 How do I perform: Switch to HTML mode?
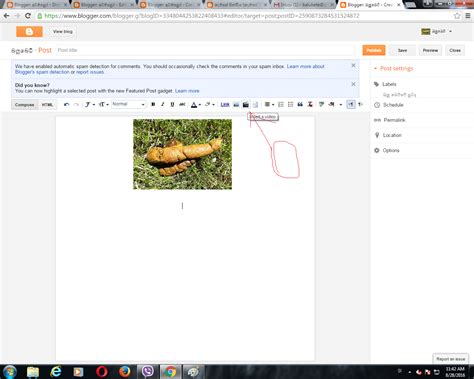pos(47,105)
